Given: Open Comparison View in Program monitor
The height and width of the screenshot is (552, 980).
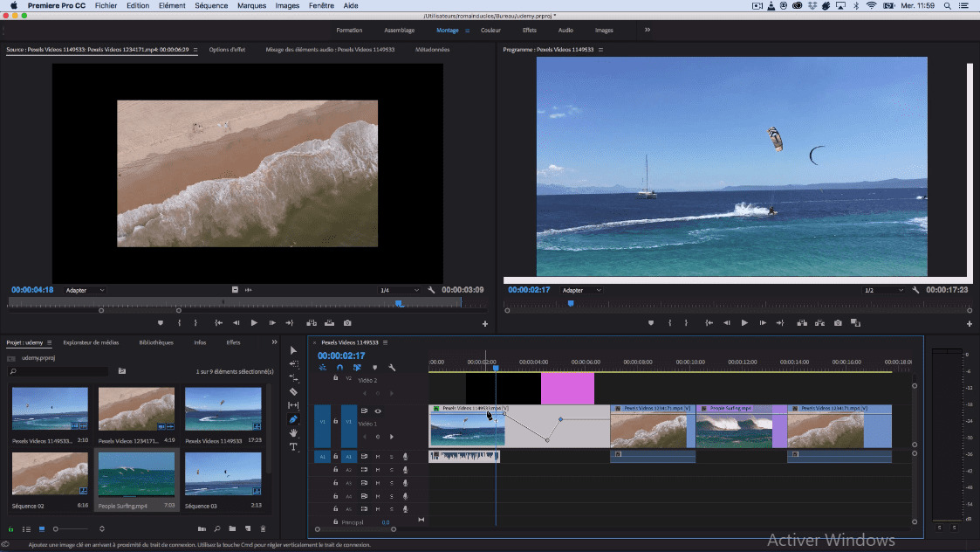Looking at the screenshot, I should (x=855, y=323).
